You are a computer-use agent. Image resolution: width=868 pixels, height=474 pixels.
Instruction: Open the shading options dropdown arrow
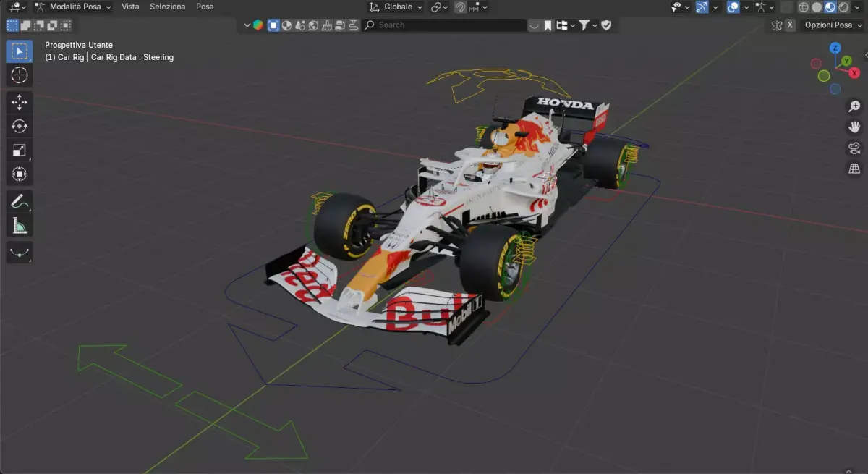857,7
